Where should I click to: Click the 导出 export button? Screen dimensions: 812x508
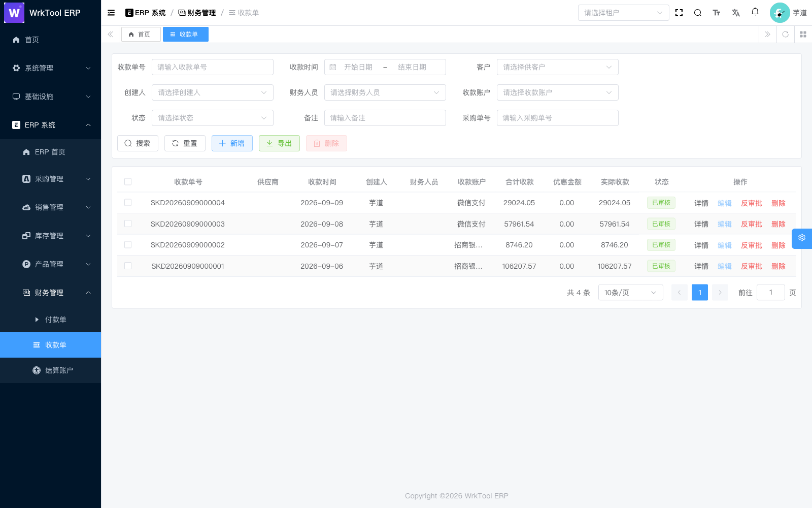pos(279,143)
